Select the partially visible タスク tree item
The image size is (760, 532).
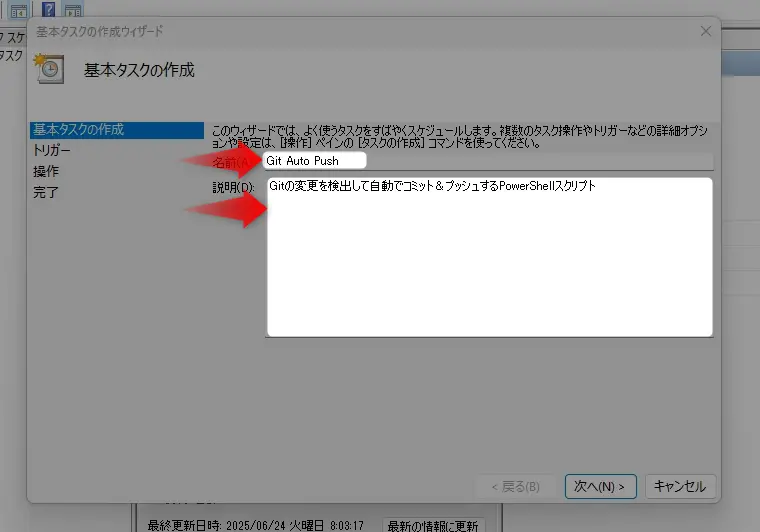point(11,56)
